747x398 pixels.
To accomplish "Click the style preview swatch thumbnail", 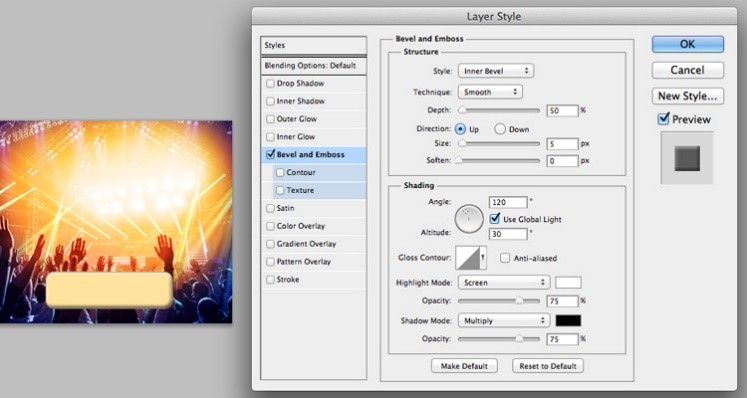I will 687,158.
